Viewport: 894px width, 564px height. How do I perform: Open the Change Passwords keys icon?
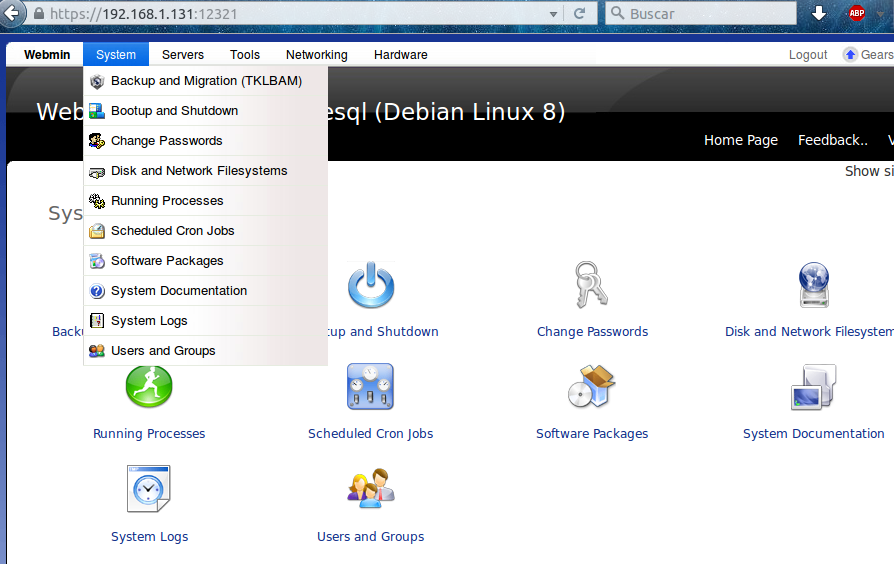pyautogui.click(x=591, y=286)
